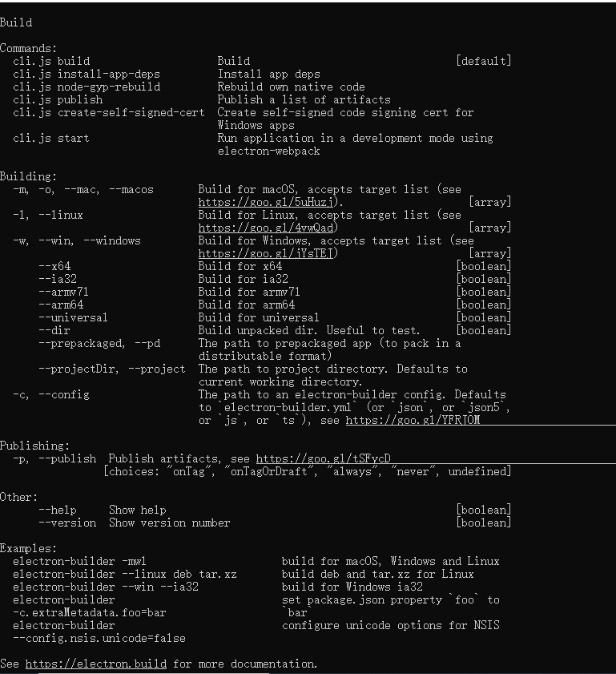Click the '--prepackaged, --pd' option text
The height and width of the screenshot is (674, 616).
coord(99,344)
